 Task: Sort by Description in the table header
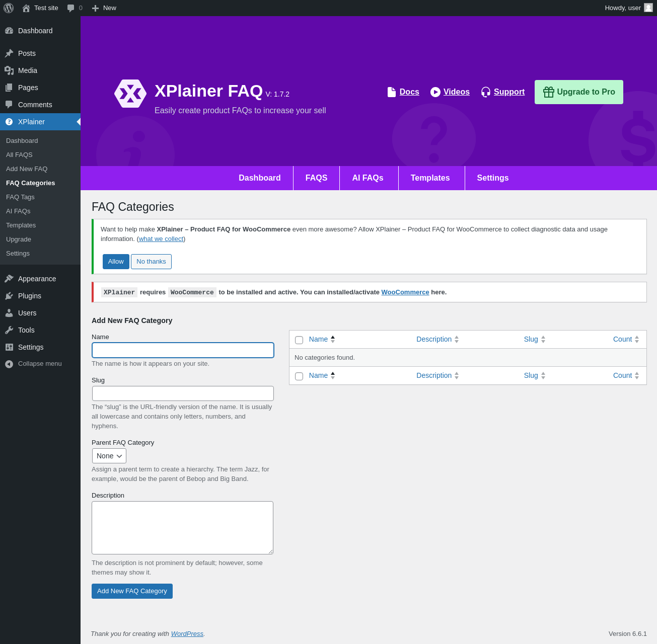(437, 340)
